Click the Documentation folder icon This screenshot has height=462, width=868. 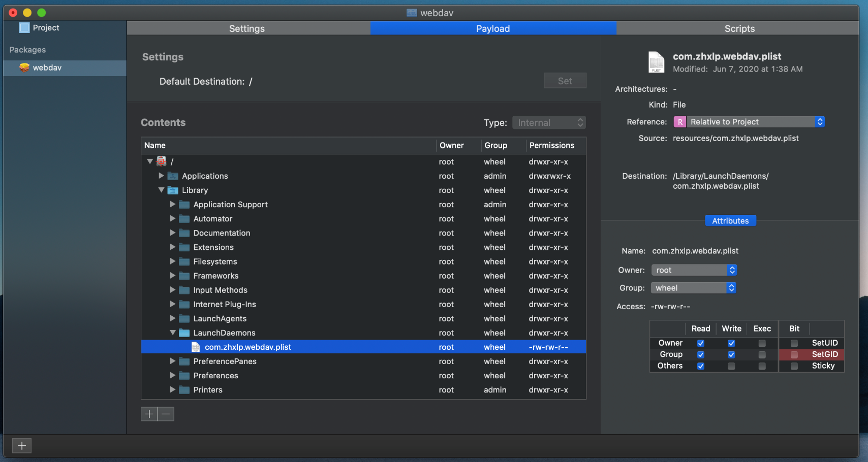tap(184, 233)
